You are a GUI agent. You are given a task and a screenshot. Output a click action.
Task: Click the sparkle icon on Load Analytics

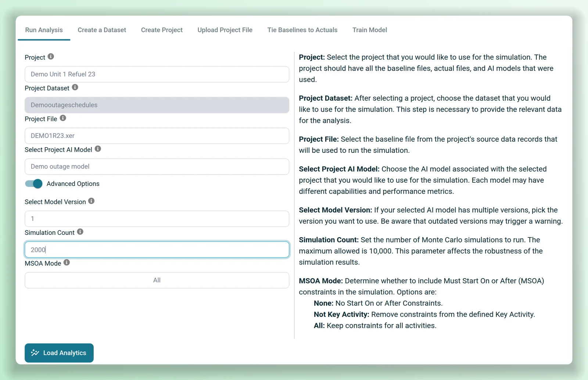click(35, 353)
